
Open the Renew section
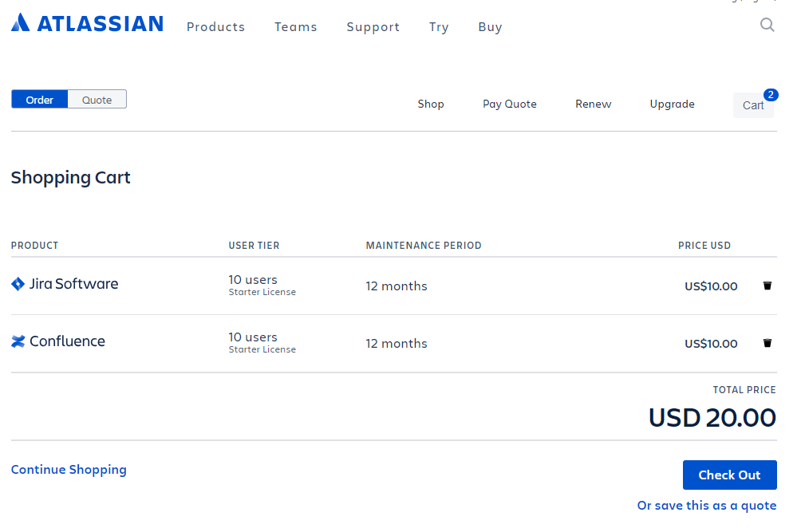[593, 104]
